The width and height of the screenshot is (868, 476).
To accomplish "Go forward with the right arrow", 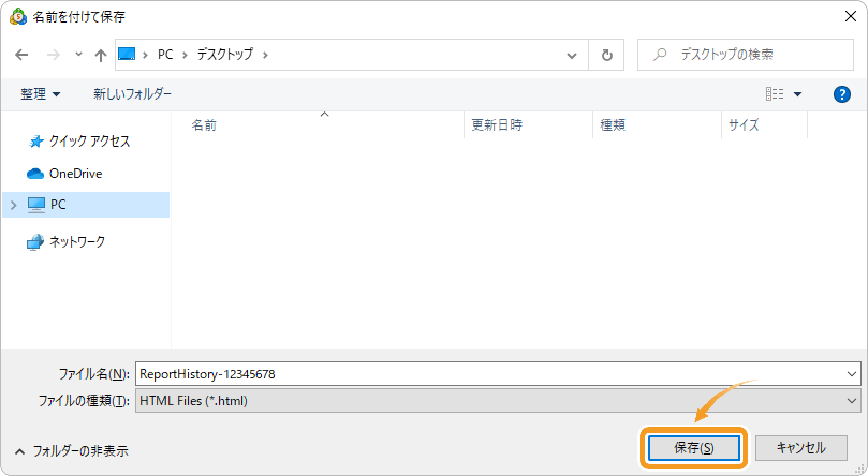I will click(53, 55).
